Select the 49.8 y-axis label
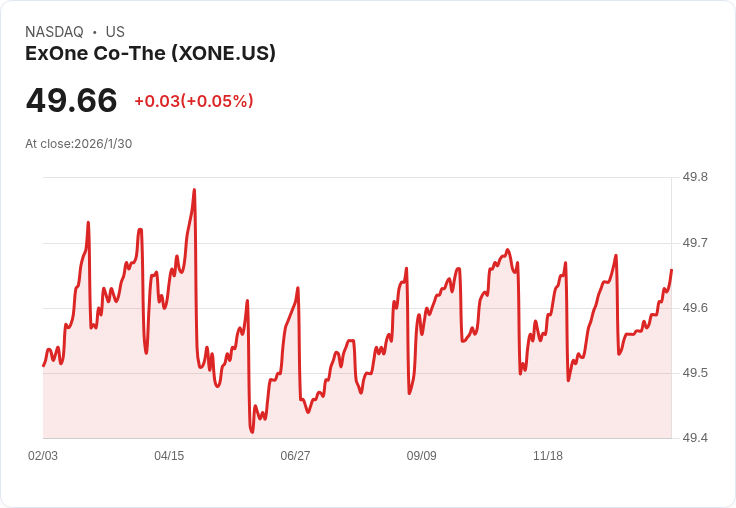 pyautogui.click(x=695, y=177)
